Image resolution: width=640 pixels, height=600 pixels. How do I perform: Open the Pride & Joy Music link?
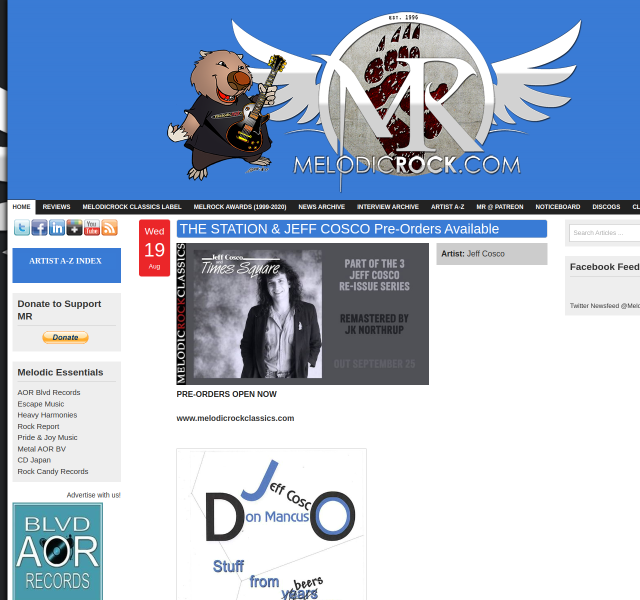tap(47, 438)
